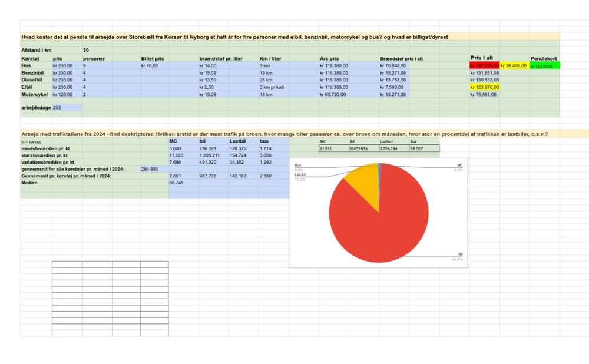Click the 'Motorcykel' row label

point(35,95)
